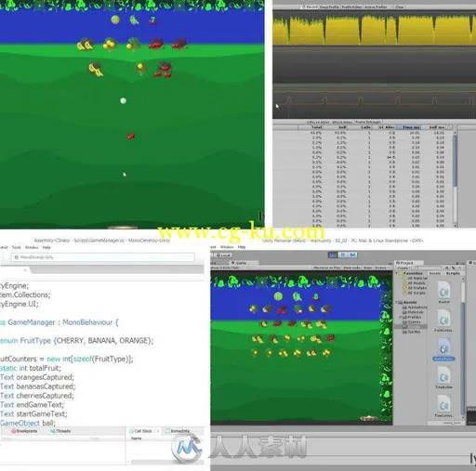
Task: Select the Animations folder
Action: 415,307
